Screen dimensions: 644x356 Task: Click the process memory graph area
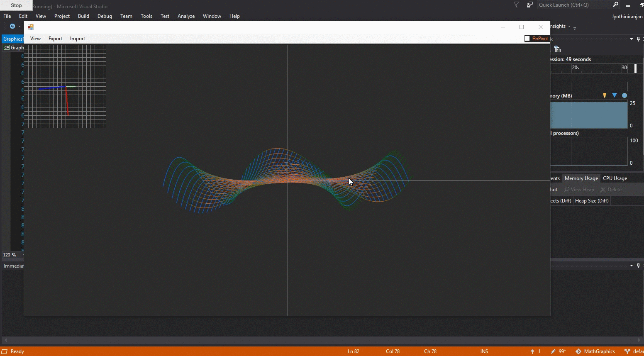[589, 115]
